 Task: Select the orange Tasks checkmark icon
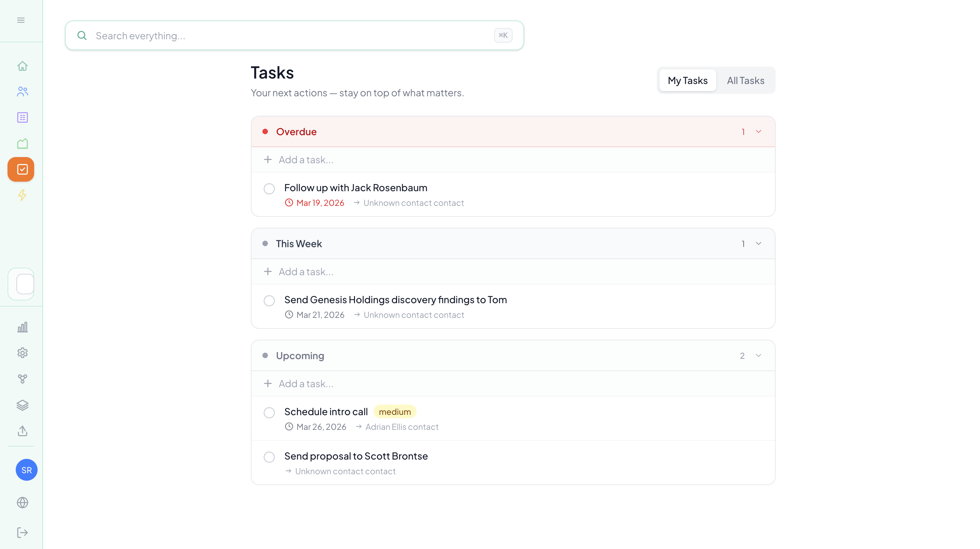pyautogui.click(x=21, y=169)
